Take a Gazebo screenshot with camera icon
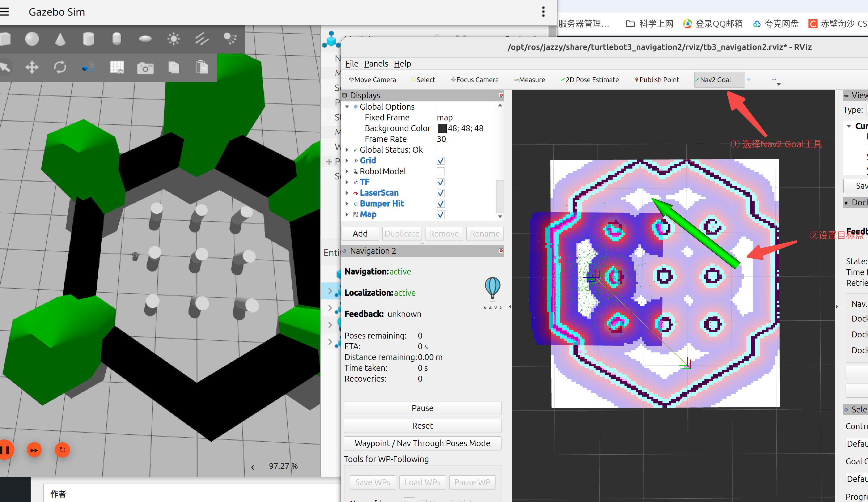Screen dimensions: 868x502 click(x=145, y=68)
